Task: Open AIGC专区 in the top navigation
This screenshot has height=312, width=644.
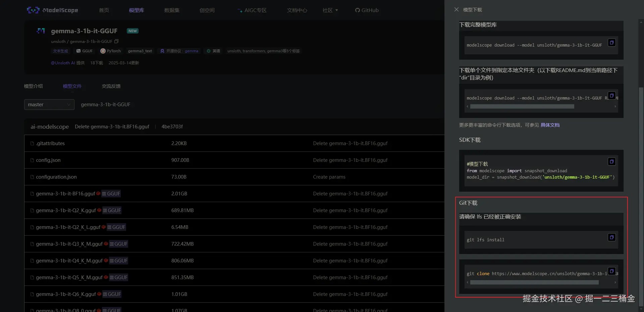Action: pos(252,10)
